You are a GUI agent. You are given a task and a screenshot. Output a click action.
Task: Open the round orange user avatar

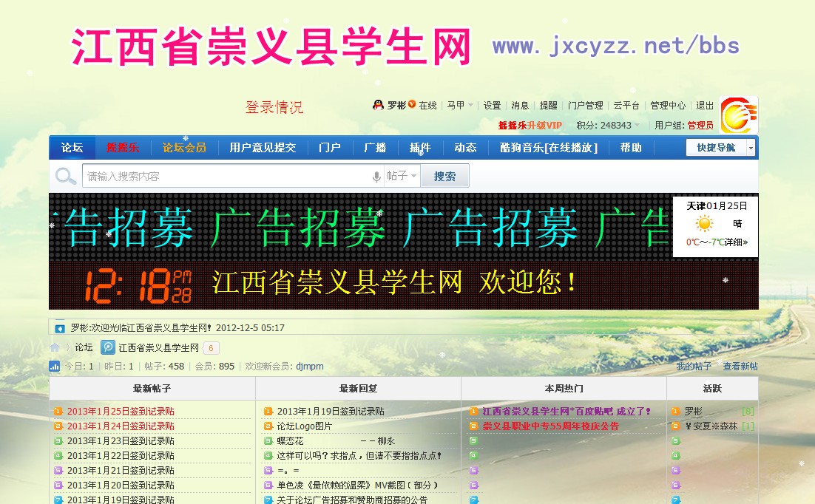point(739,115)
